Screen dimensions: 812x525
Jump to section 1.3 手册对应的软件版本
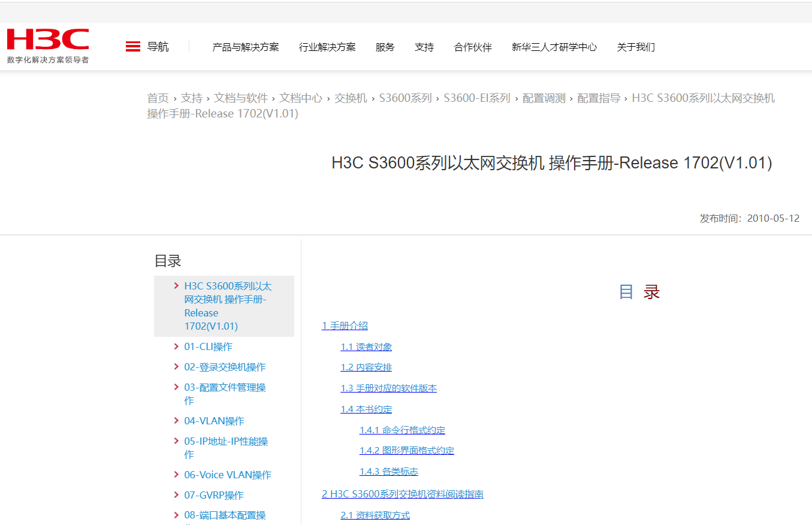388,388
